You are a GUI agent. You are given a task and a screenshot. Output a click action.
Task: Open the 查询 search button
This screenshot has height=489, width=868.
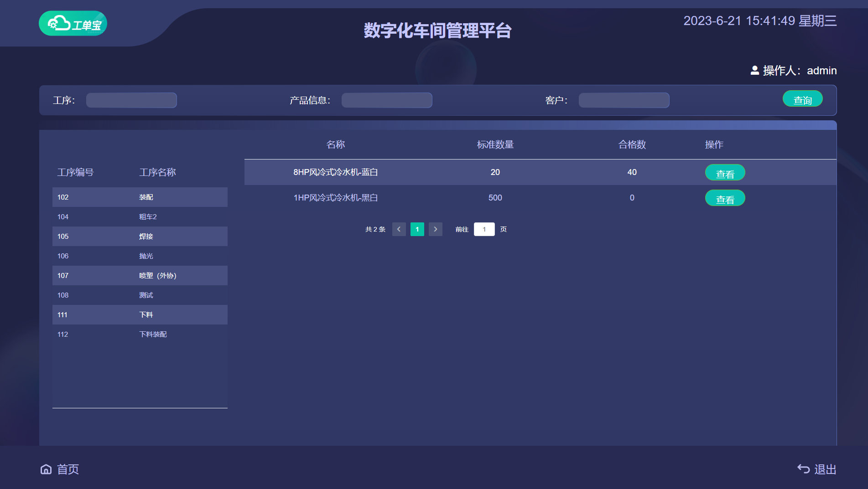pos(802,98)
